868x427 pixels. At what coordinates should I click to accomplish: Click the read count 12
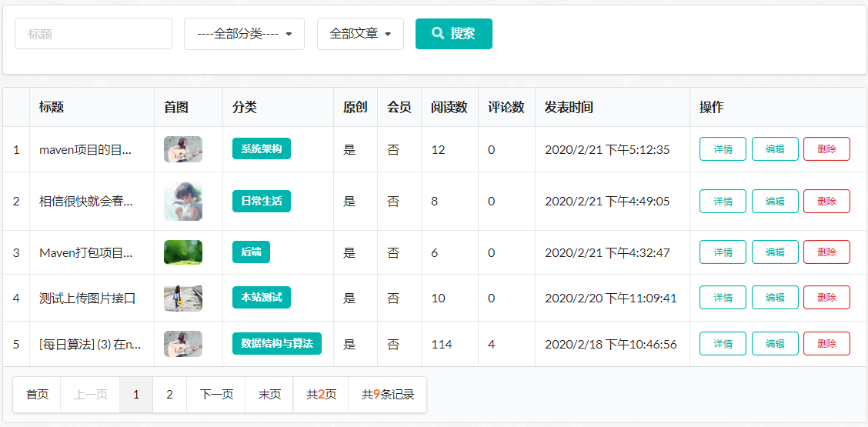438,149
